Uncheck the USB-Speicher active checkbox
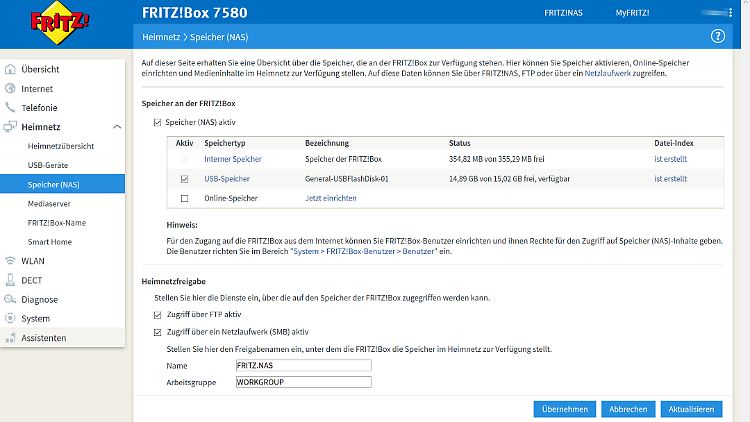 point(184,179)
